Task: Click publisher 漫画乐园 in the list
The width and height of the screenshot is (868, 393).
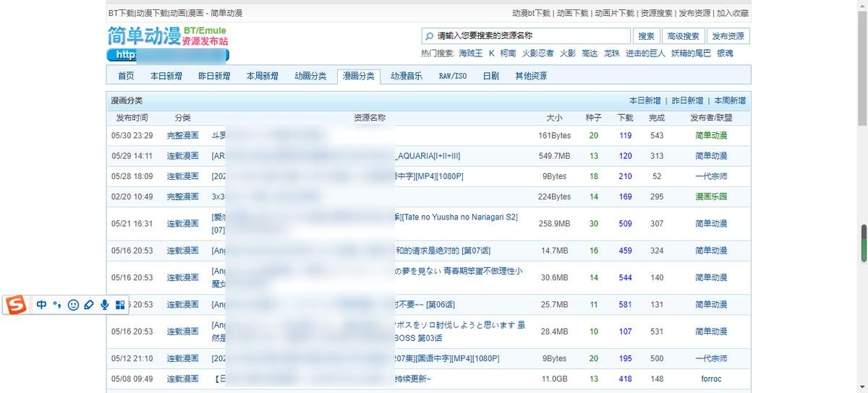Action: [711, 196]
